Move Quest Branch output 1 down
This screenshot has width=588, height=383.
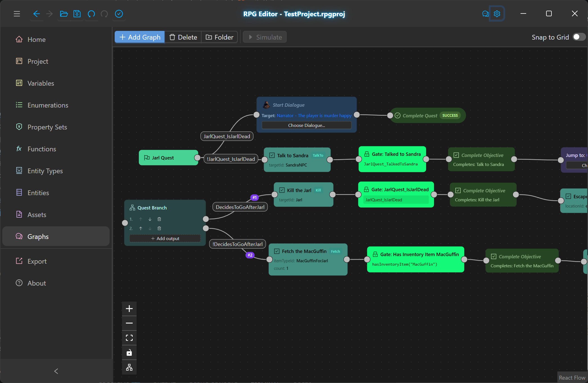[x=150, y=219]
